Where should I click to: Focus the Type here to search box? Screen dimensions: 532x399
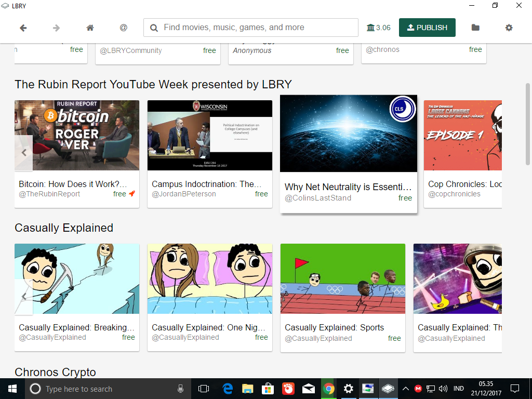[108, 389]
